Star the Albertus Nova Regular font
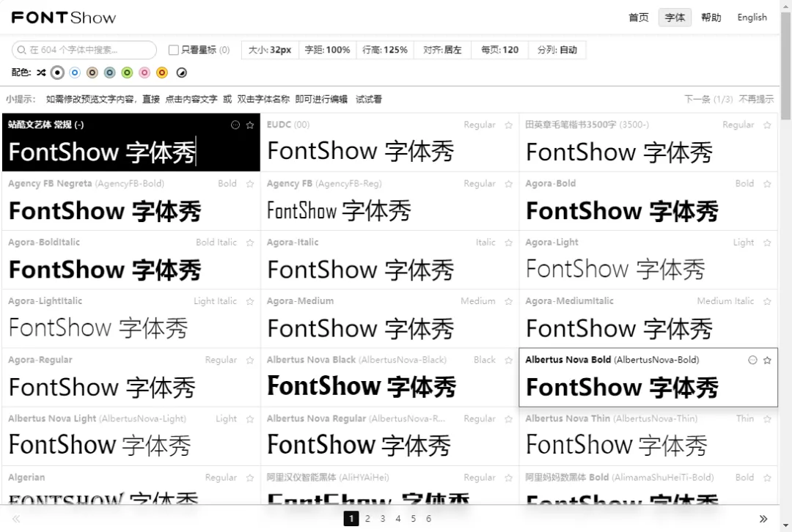The width and height of the screenshot is (792, 532). coord(509,419)
